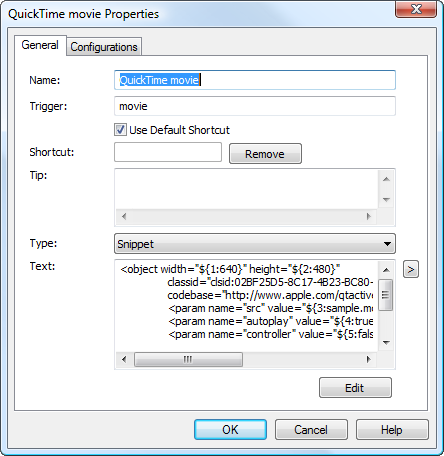Select the General tab
The image size is (444, 456).
[40, 45]
